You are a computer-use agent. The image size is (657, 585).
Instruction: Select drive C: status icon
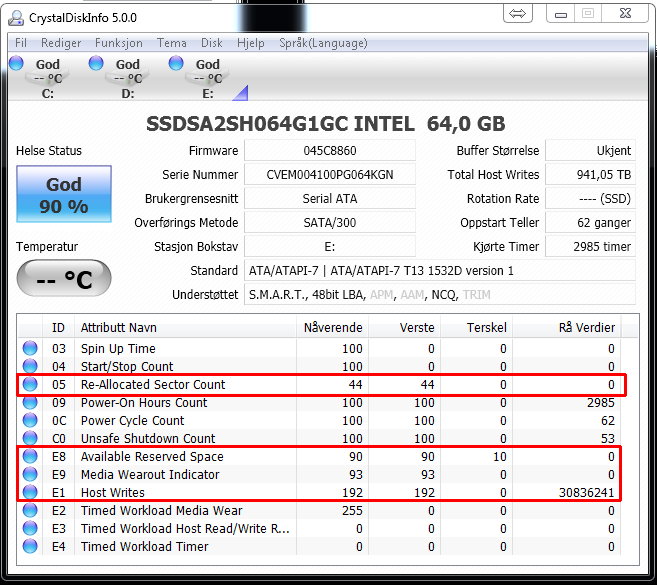tap(16, 63)
